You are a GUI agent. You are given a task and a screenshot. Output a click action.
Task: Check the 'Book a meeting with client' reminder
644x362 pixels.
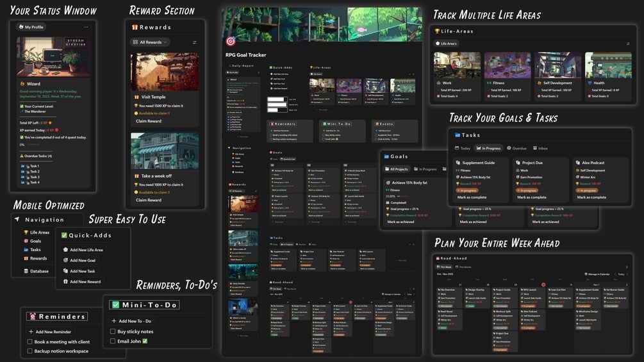pos(29,341)
